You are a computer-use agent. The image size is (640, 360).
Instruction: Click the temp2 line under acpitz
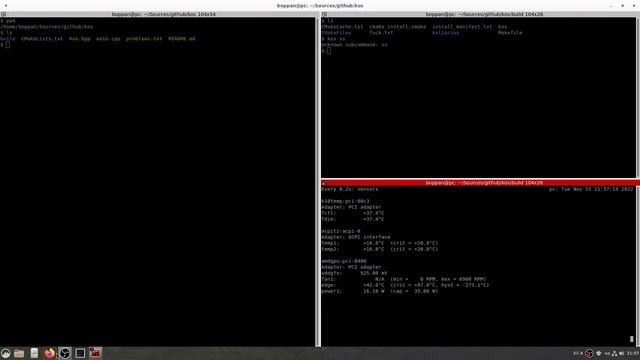tap(380, 249)
